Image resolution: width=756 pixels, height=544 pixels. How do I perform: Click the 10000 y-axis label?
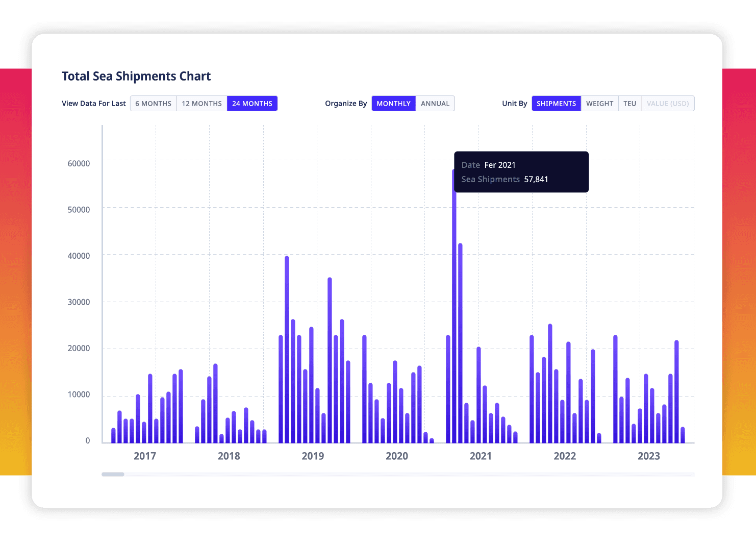pos(79,394)
